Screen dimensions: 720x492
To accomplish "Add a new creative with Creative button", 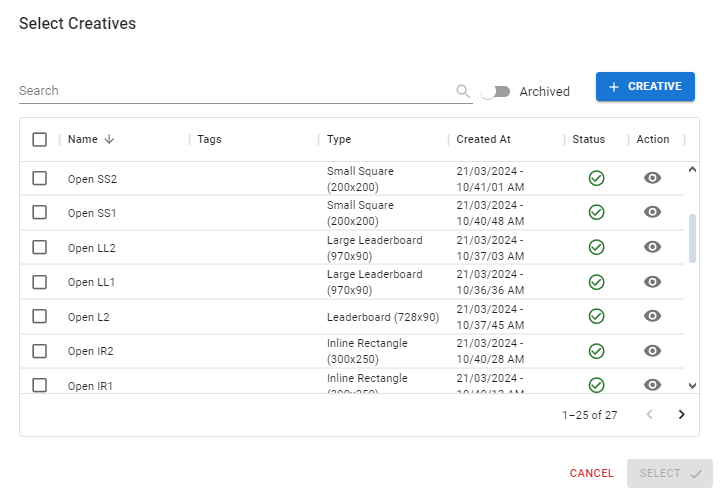I will click(645, 87).
